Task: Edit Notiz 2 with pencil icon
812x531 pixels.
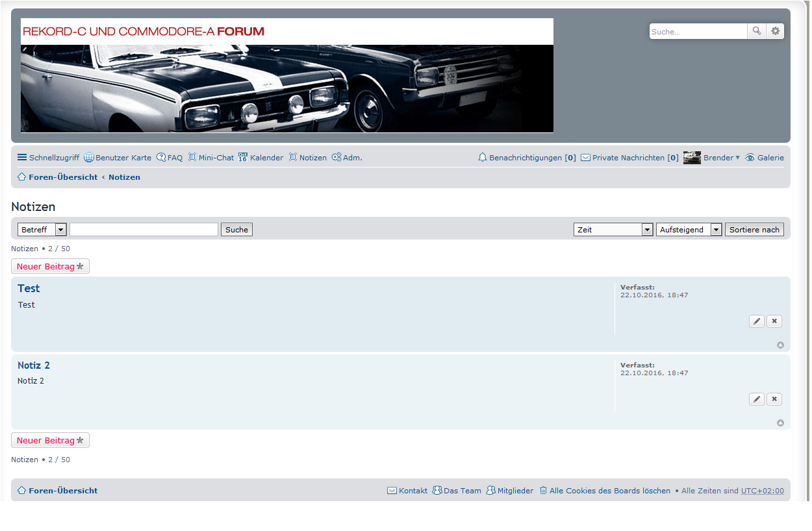Action: coord(757,399)
